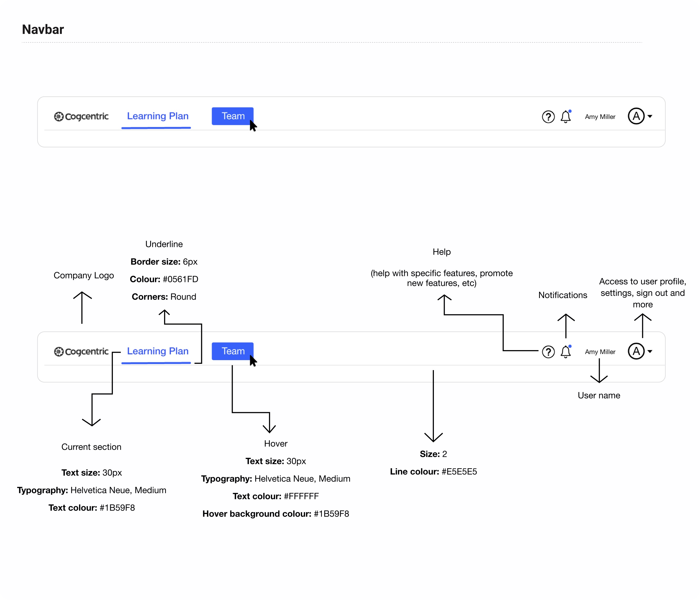Open the Learning Plan tab in upper navbar

pos(158,116)
